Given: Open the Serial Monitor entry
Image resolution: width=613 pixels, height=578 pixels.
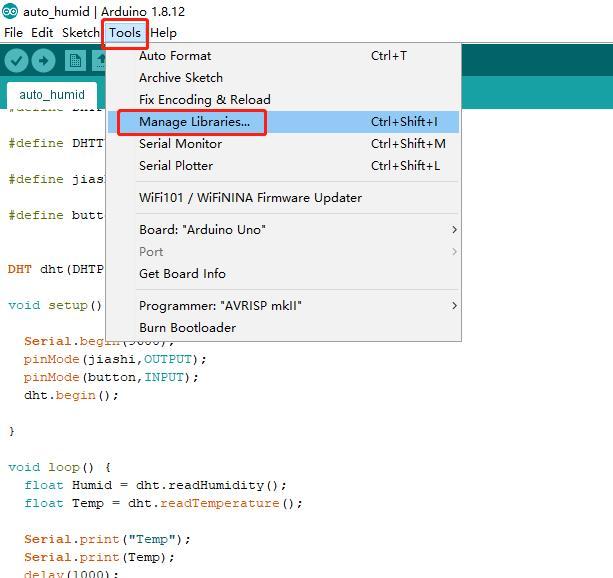Looking at the screenshot, I should [283, 144].
